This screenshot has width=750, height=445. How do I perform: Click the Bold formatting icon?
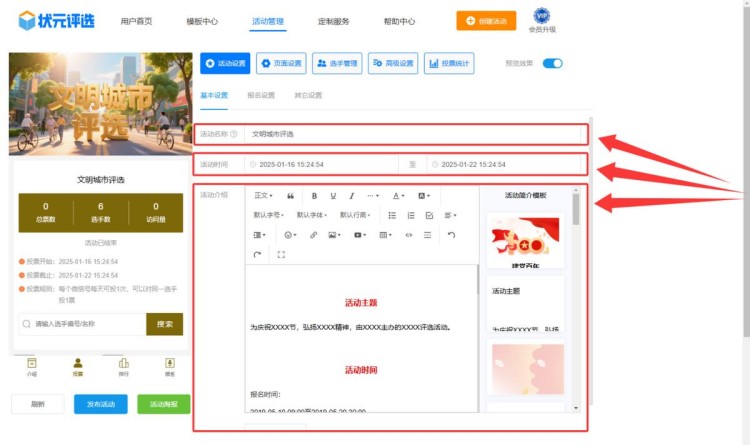click(x=314, y=196)
